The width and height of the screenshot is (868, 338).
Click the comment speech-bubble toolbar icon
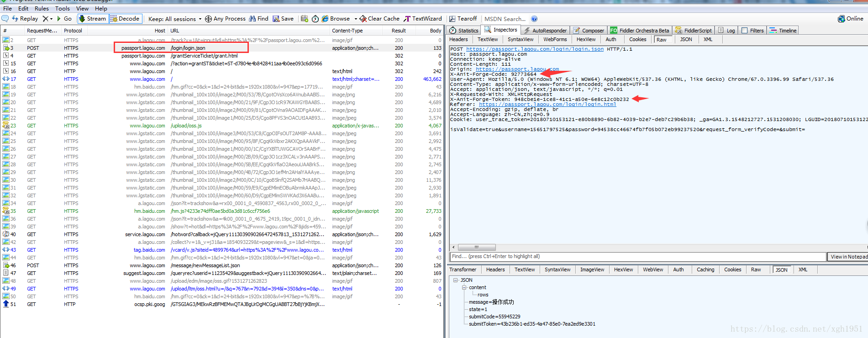5,19
